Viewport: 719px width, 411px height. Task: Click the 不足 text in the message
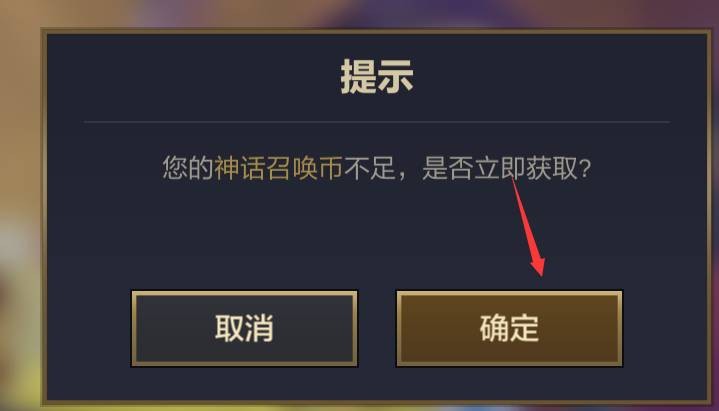(370, 168)
